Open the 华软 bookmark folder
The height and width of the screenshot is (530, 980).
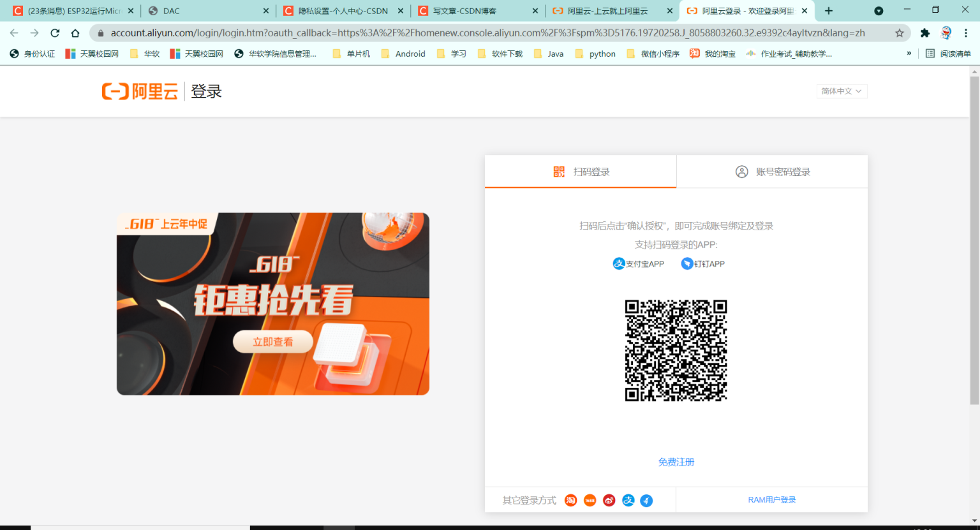point(145,54)
